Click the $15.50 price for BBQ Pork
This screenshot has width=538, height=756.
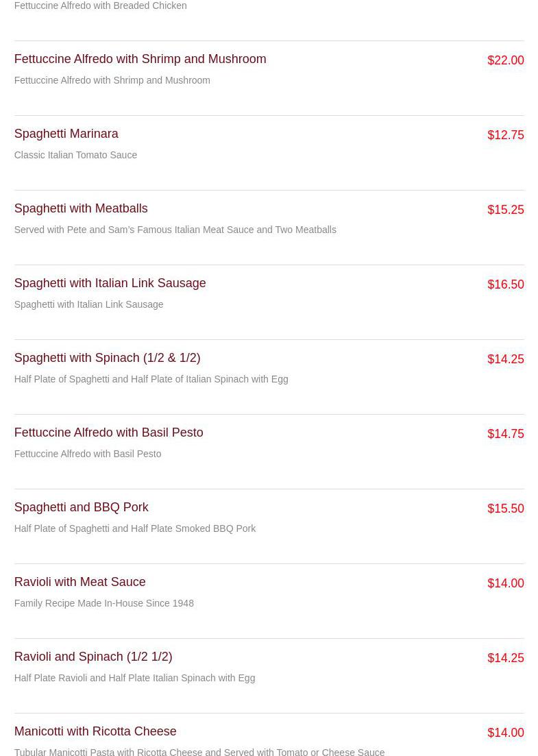[505, 509]
